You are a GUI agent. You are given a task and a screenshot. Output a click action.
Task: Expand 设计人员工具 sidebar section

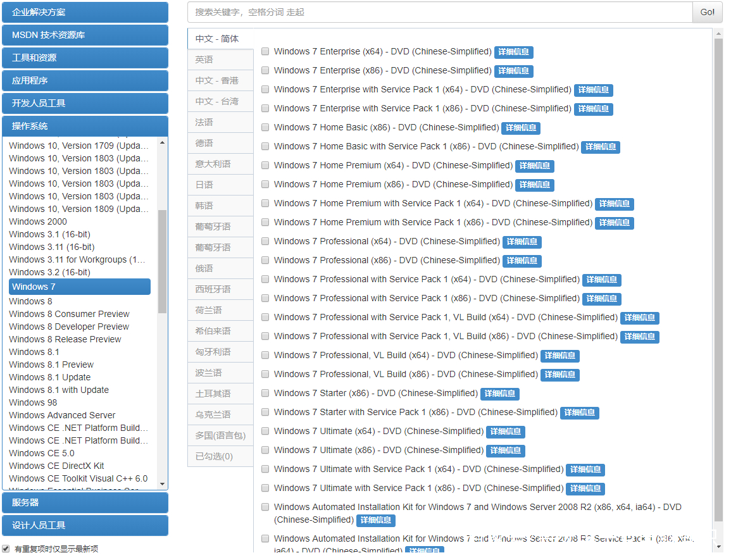click(85, 525)
